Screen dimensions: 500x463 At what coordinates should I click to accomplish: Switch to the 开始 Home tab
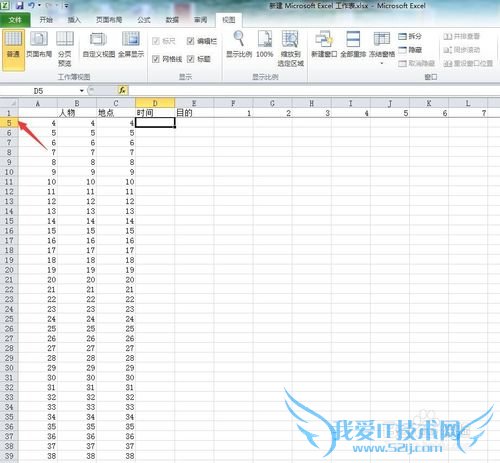click(x=46, y=20)
